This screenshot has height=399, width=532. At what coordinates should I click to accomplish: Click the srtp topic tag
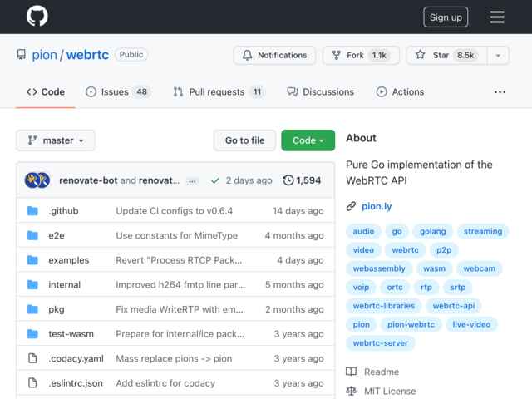(457, 288)
